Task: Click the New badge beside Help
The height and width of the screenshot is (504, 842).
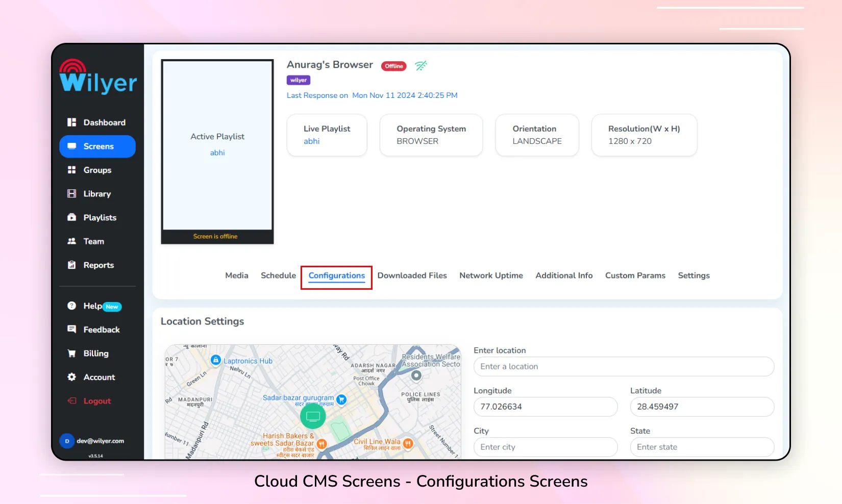Action: click(112, 307)
